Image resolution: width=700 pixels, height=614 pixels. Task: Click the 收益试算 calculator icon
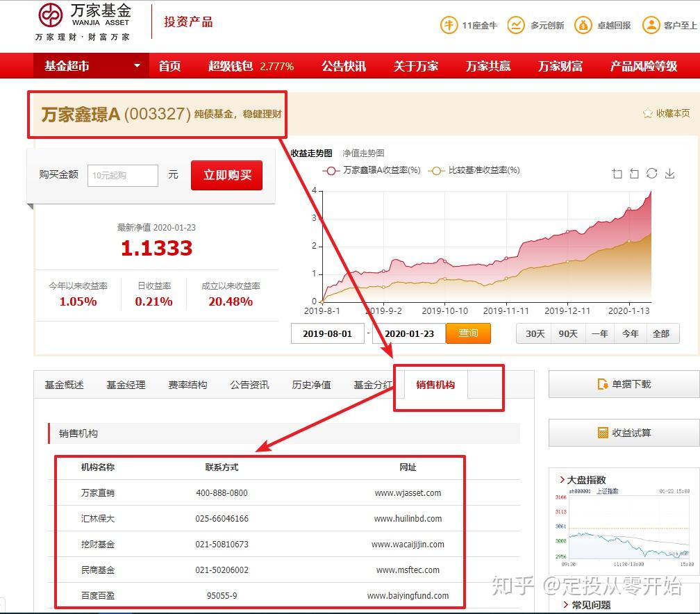click(603, 433)
